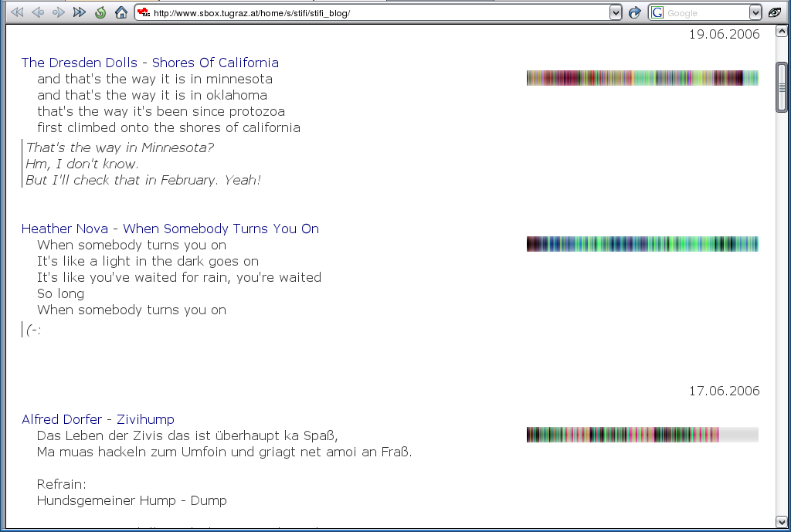Click the Forward navigation arrow
791x532 pixels.
59,12
